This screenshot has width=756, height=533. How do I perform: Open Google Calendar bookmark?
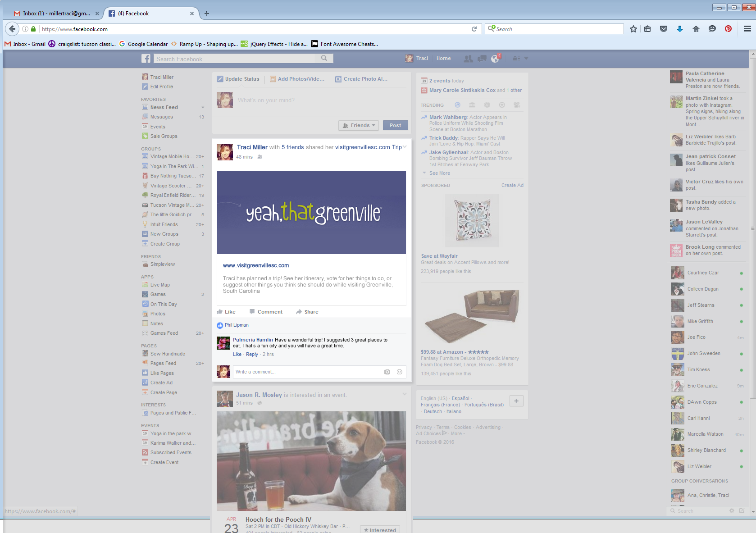143,44
